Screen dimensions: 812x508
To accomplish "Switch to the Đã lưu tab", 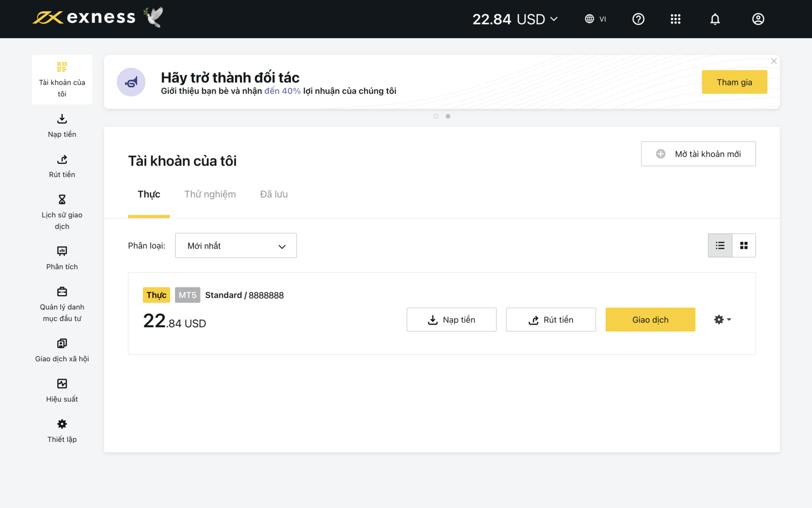I will pos(273,194).
